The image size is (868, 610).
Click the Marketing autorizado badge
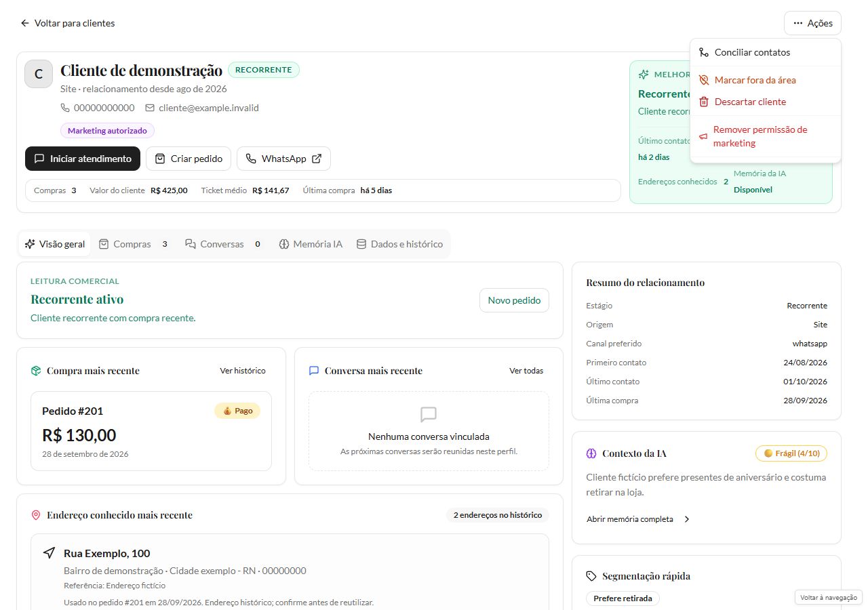point(108,131)
